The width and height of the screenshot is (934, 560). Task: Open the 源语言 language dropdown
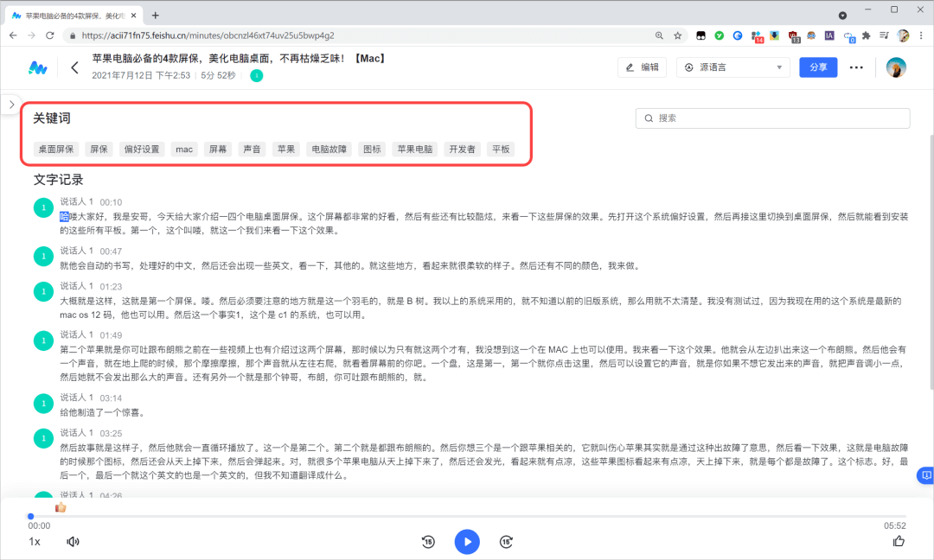(x=732, y=67)
